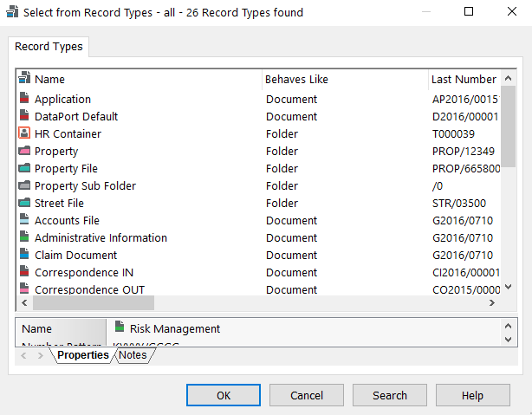532x415 pixels.
Task: Click the Risk Management icon in the details pane
Action: coord(120,328)
